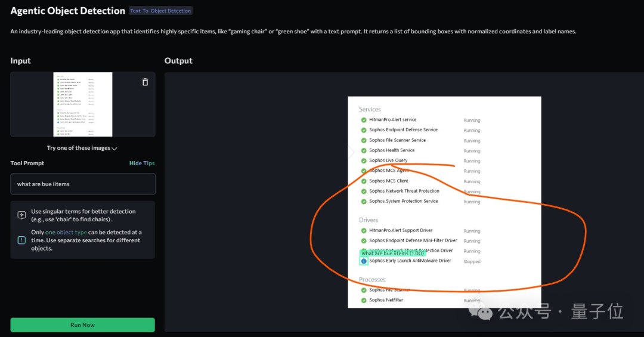
Task: Click green check icon beside Sophos Endpoint Defense Service
Action: [364, 130]
